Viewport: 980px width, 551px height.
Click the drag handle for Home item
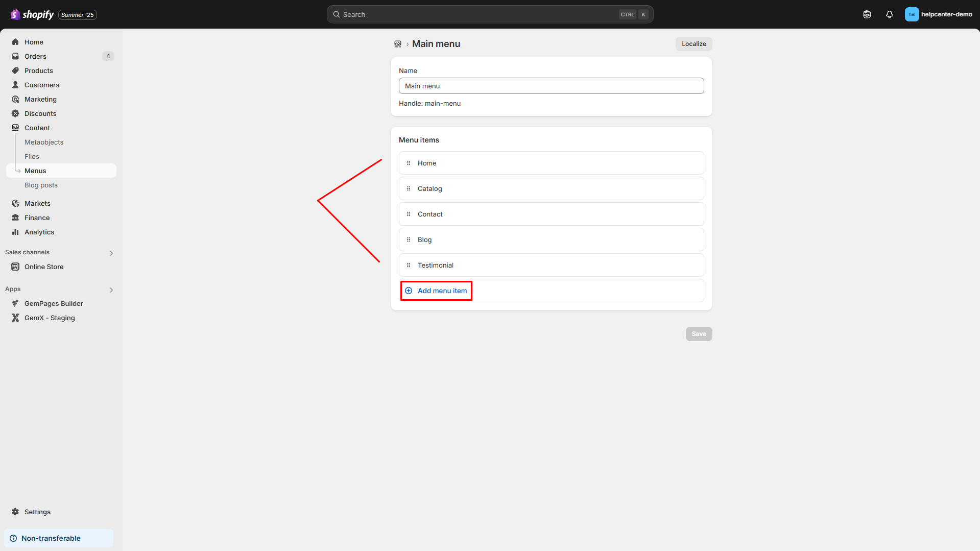pyautogui.click(x=409, y=163)
